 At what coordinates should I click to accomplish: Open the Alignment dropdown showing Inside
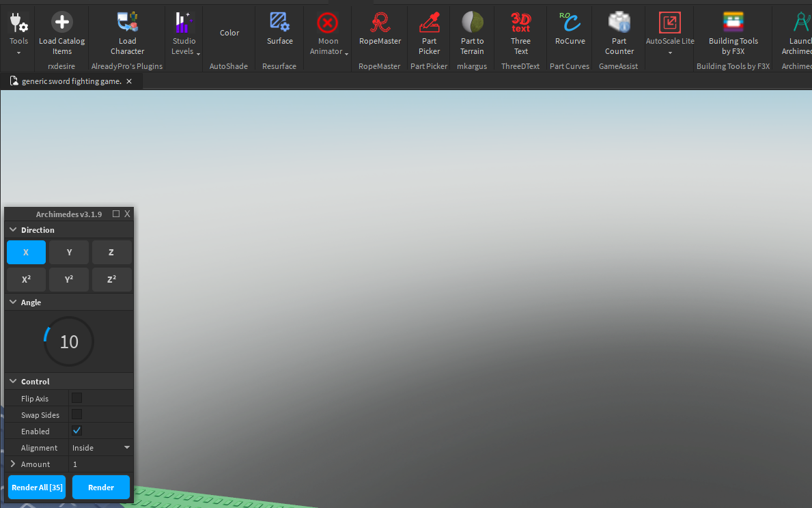coord(101,447)
